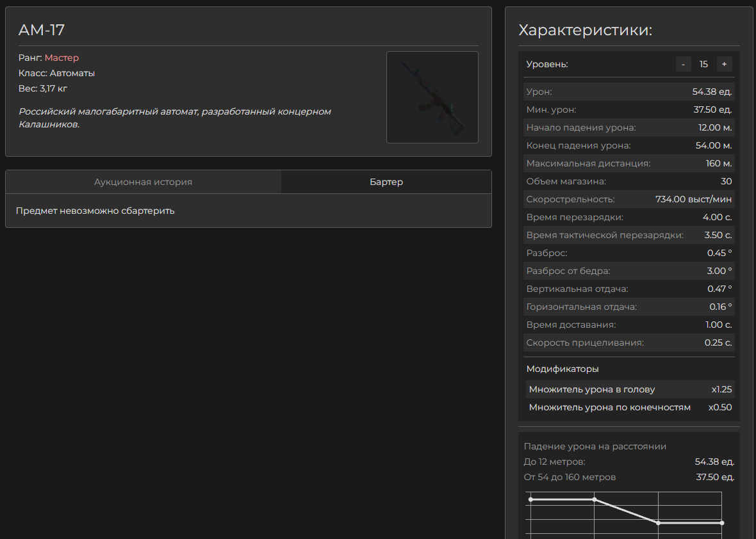Click the Множитель урона в голову label

[x=592, y=389]
